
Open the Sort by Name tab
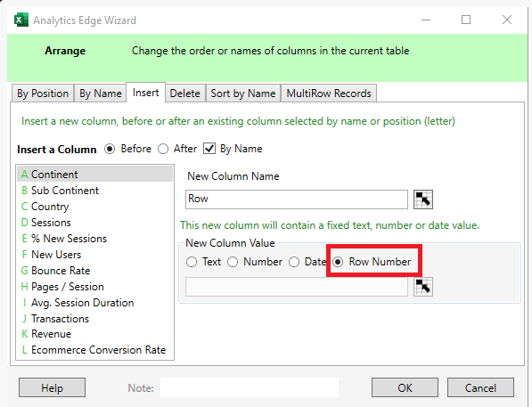(243, 94)
